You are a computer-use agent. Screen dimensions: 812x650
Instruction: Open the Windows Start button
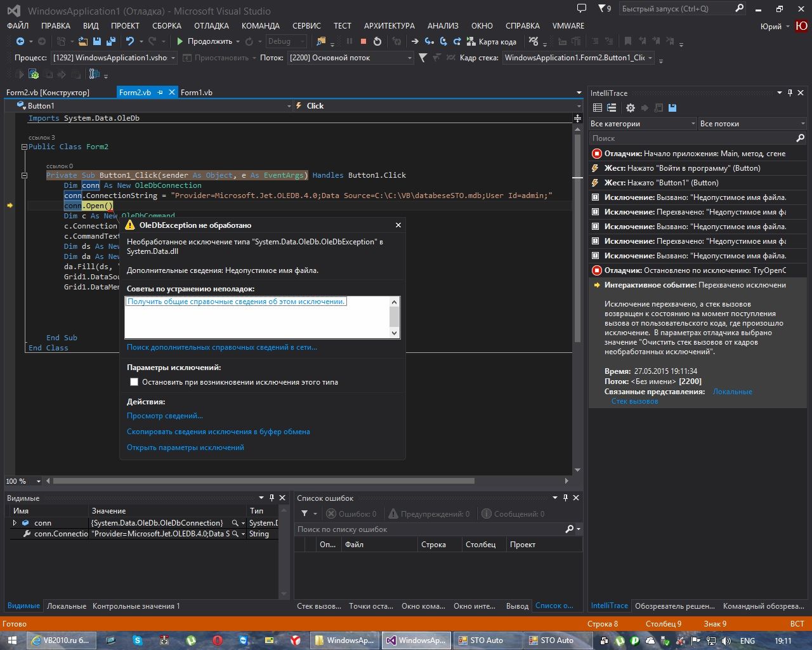(13, 640)
